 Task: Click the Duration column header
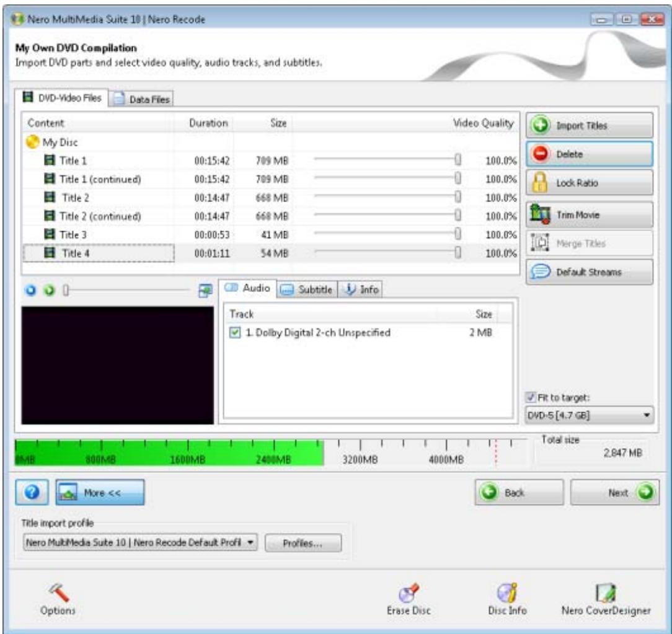coord(205,123)
